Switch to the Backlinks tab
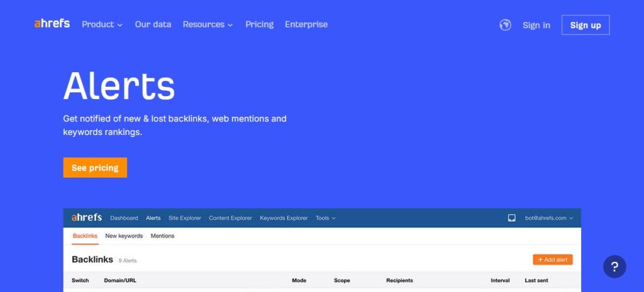Viewport: 644px width, 292px height. click(85, 236)
